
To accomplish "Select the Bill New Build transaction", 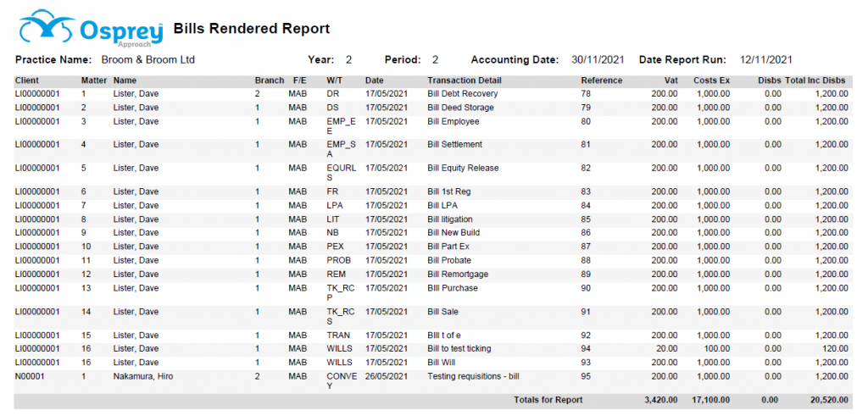I will pos(453,232).
